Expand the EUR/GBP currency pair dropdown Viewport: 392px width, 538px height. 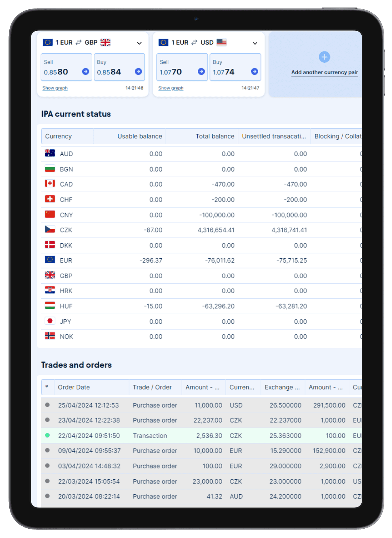[x=139, y=43]
